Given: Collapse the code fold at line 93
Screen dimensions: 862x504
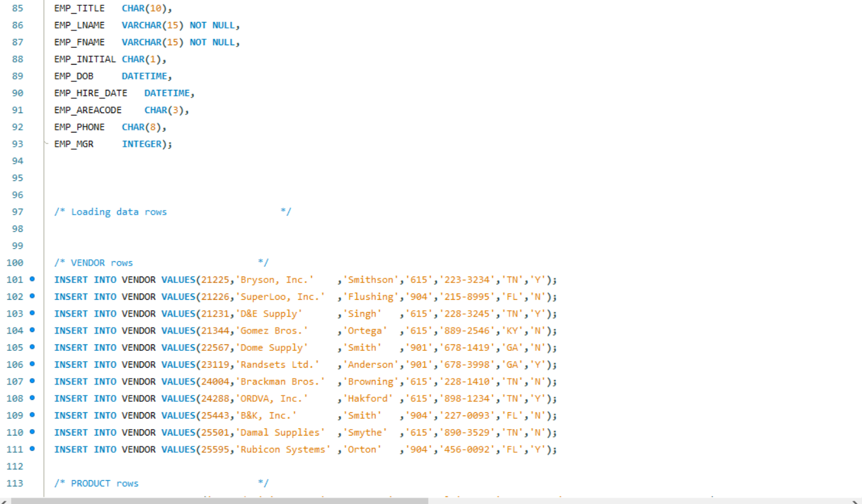Looking at the screenshot, I should point(45,143).
